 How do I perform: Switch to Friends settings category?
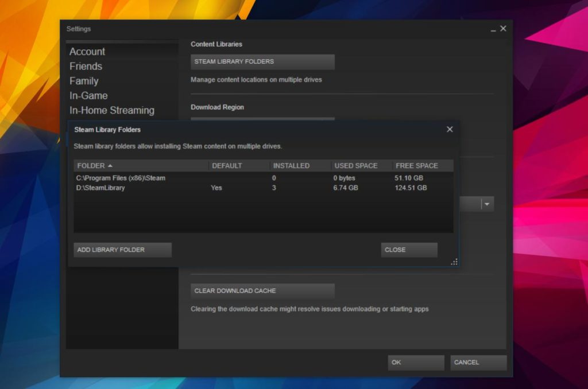86,67
